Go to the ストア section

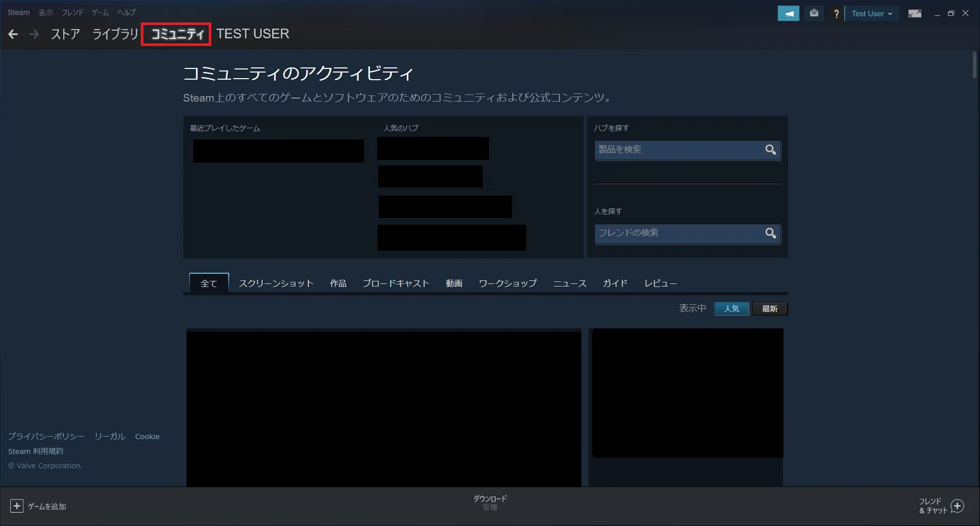point(65,34)
